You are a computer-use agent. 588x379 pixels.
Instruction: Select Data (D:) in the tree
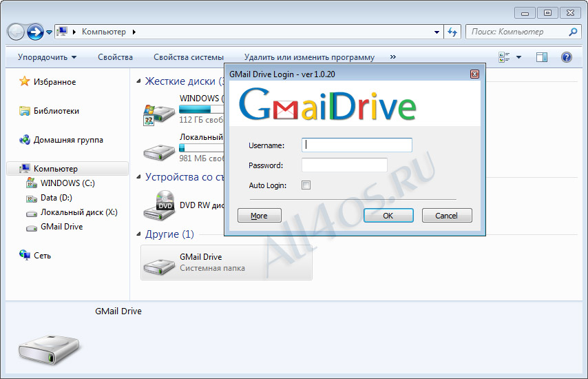click(x=56, y=198)
